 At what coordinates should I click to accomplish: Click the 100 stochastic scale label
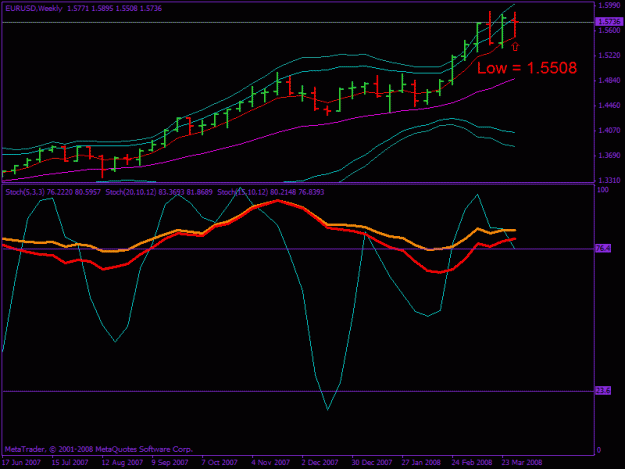(603, 190)
